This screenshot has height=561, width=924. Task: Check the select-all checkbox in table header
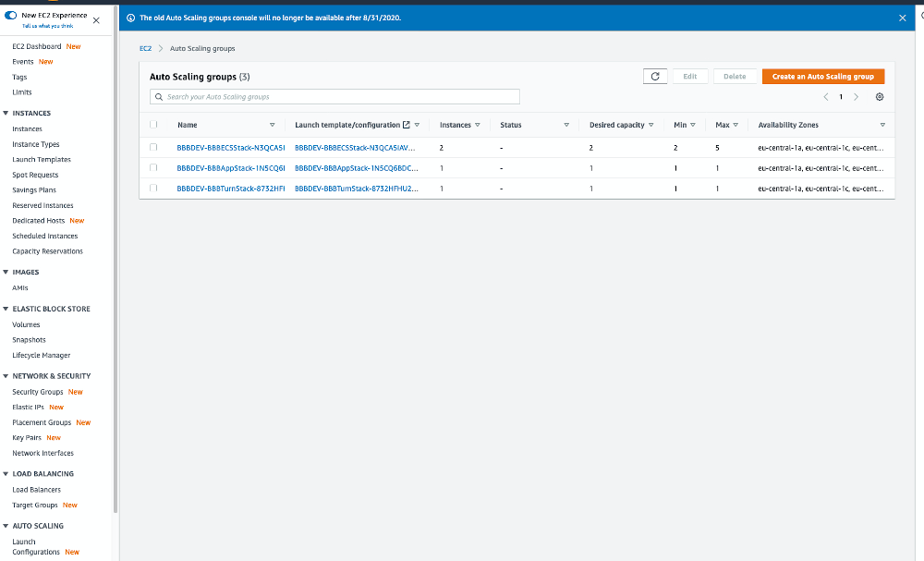(153, 124)
